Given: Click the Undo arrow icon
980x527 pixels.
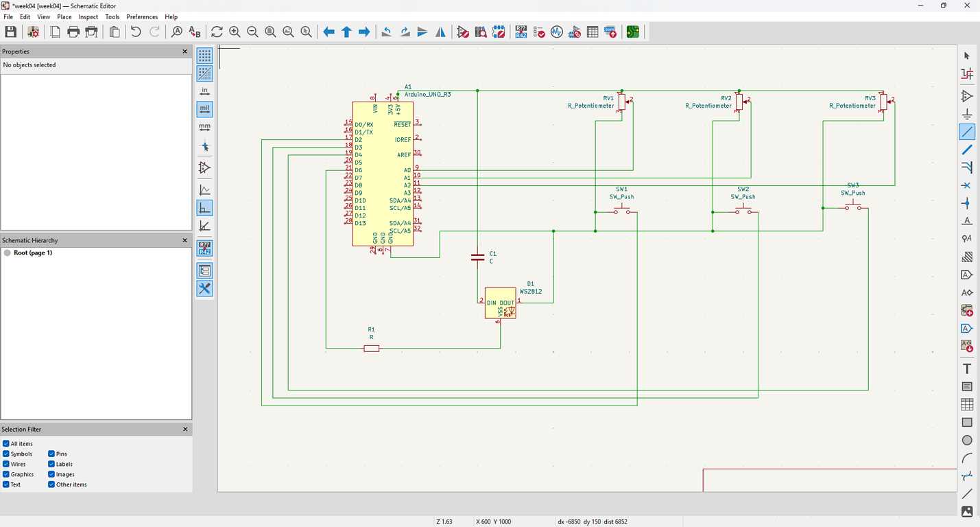Looking at the screenshot, I should coord(136,32).
